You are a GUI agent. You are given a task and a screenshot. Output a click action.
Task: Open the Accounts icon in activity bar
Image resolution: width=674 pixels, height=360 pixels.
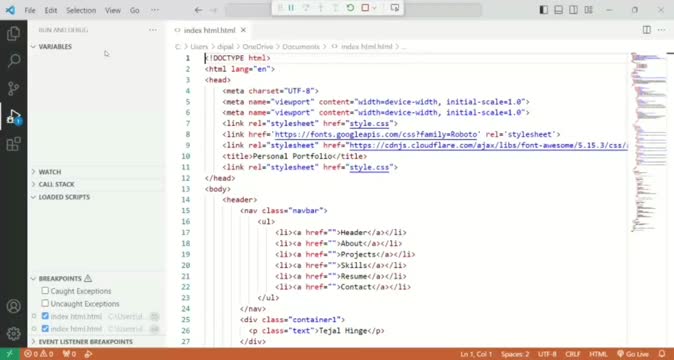click(13, 306)
